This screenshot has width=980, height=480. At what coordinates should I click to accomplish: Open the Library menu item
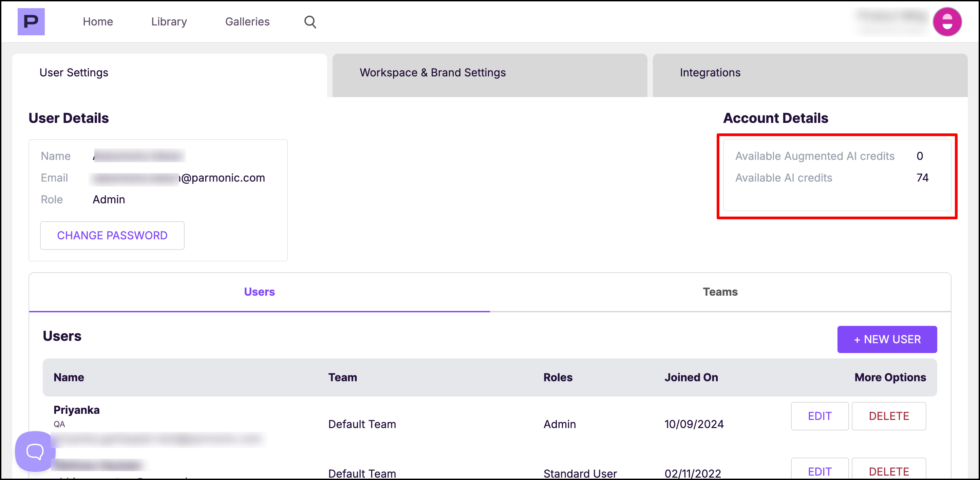tap(169, 22)
